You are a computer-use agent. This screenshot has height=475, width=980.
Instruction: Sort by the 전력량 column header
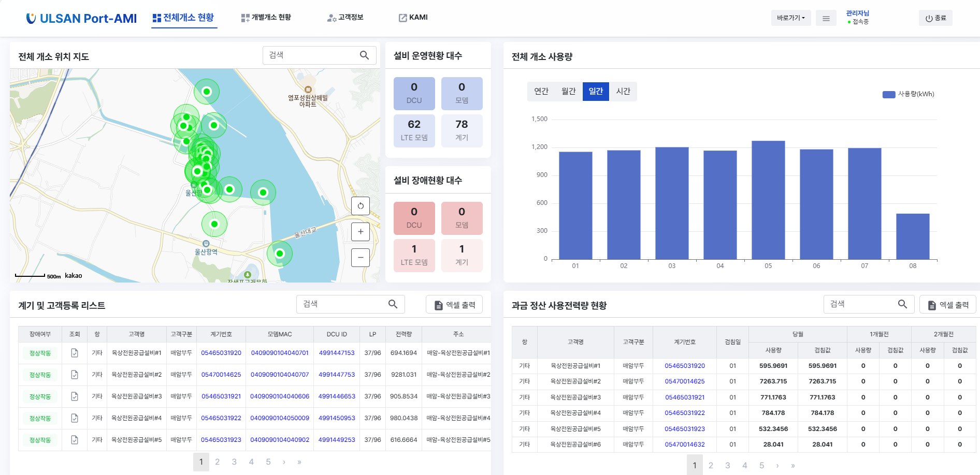click(404, 334)
